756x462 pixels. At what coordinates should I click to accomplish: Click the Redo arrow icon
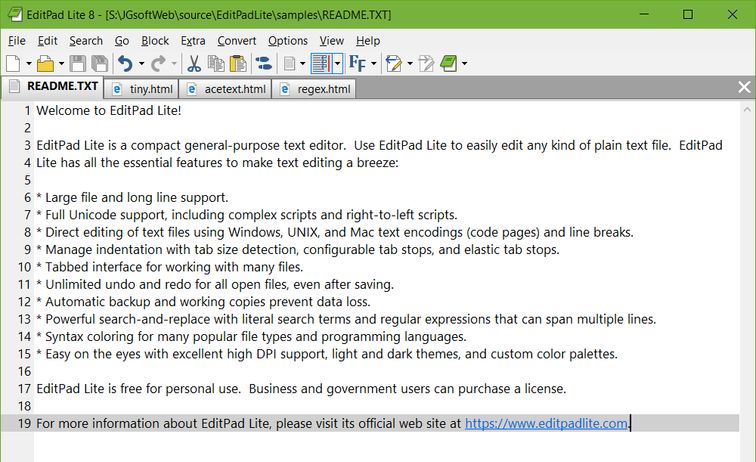tap(158, 63)
